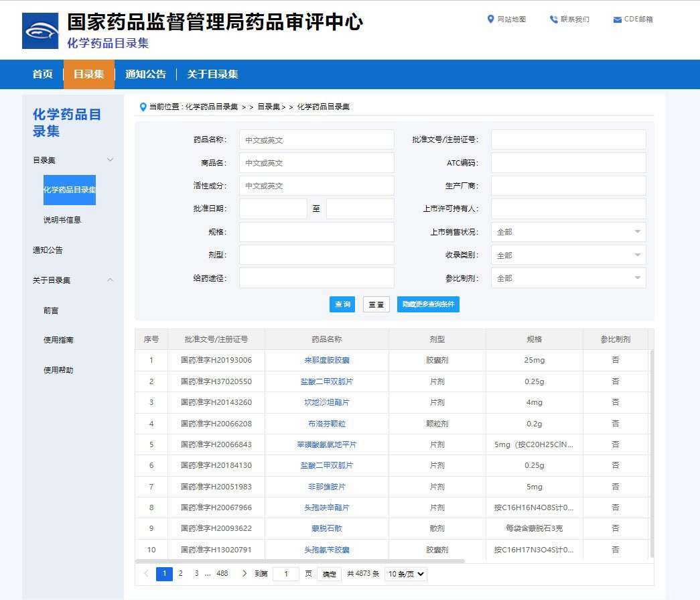Click 国药准字H20193006 cell
This screenshot has width=700, height=600.
tap(216, 360)
